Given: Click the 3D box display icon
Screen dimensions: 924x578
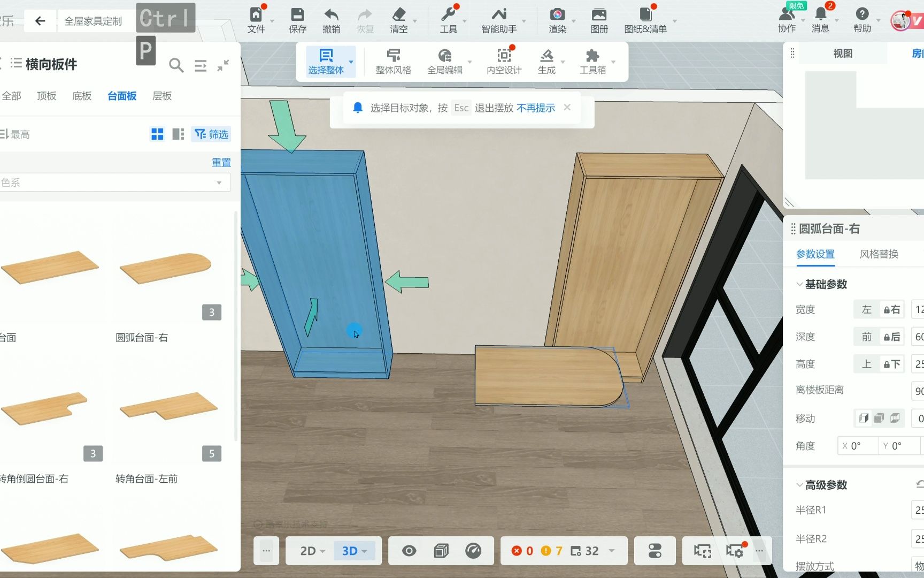Looking at the screenshot, I should click(x=441, y=551).
